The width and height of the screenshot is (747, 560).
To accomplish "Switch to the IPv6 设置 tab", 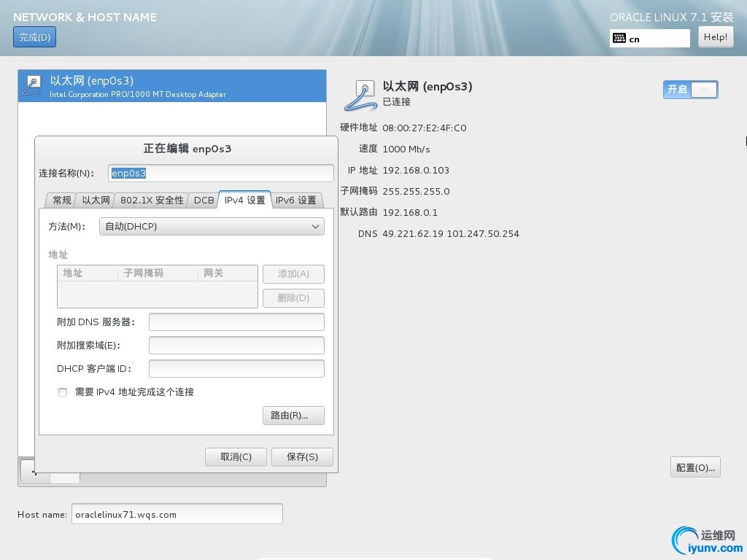I will pos(296,200).
